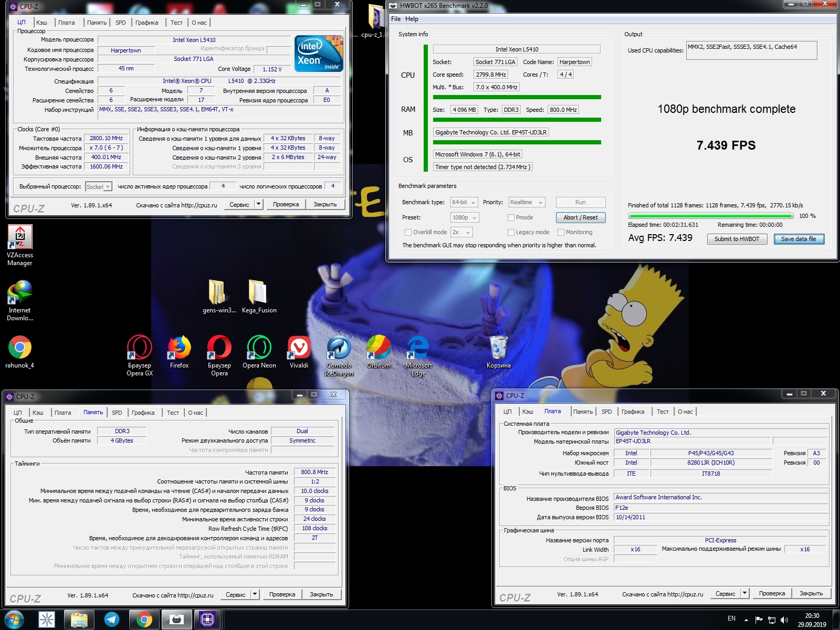Launch Firefox from the desktop
Screen dimensions: 840x630
click(x=180, y=352)
